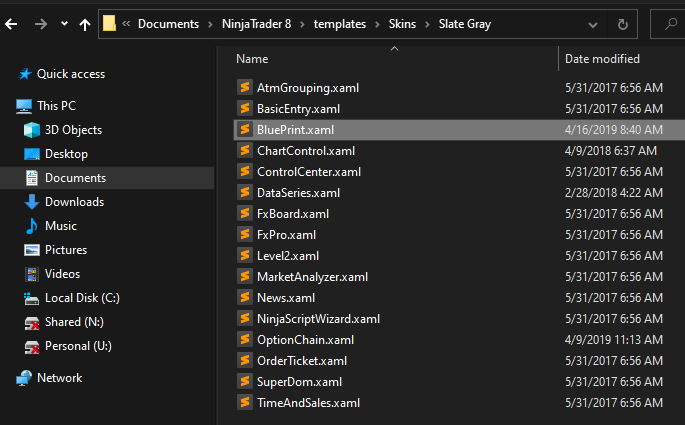Click the Network icon in sidebar

point(24,378)
